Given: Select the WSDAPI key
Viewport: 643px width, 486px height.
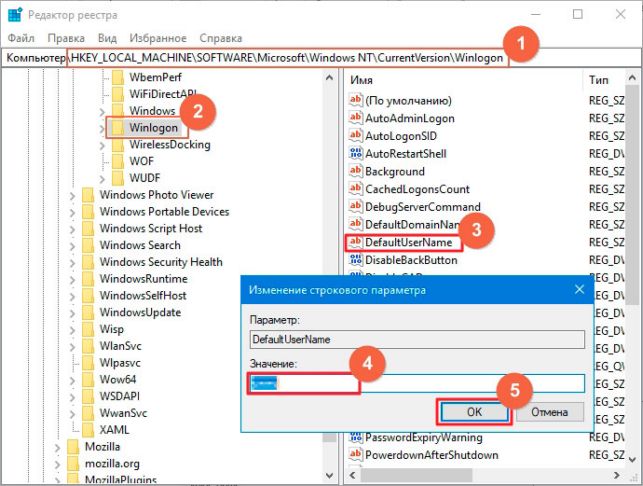Looking at the screenshot, I should pos(120,397).
